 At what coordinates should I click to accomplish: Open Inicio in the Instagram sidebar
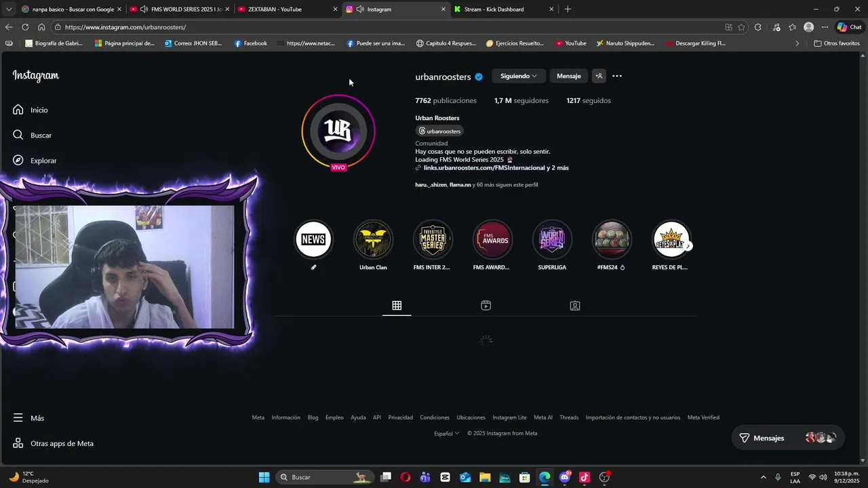pyautogui.click(x=31, y=110)
